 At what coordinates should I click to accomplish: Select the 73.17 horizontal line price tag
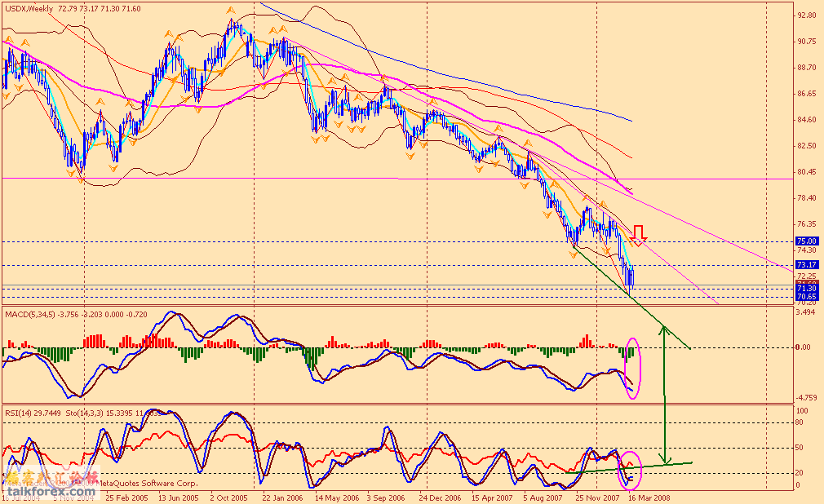pos(807,265)
